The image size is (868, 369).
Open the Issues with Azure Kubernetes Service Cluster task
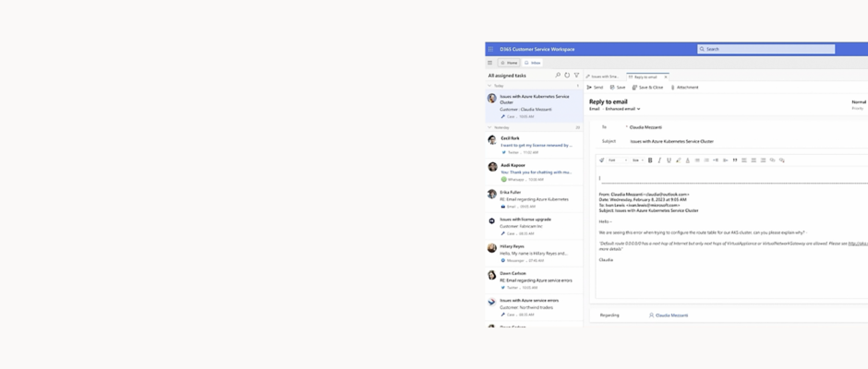(x=535, y=106)
